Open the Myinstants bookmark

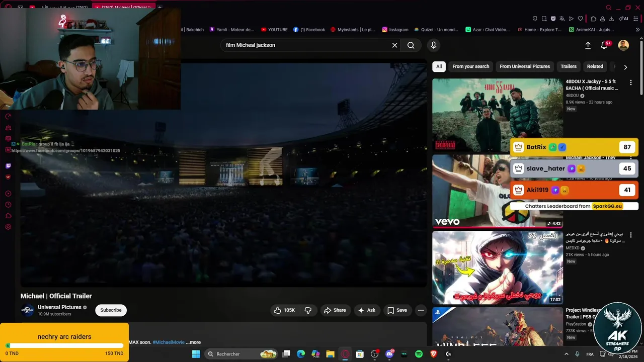352,30
